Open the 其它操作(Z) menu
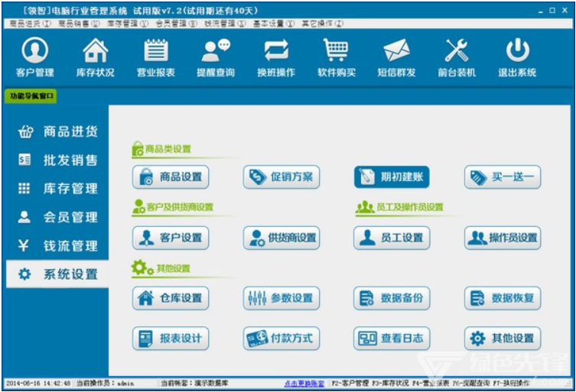The width and height of the screenshot is (576, 392). point(323,24)
